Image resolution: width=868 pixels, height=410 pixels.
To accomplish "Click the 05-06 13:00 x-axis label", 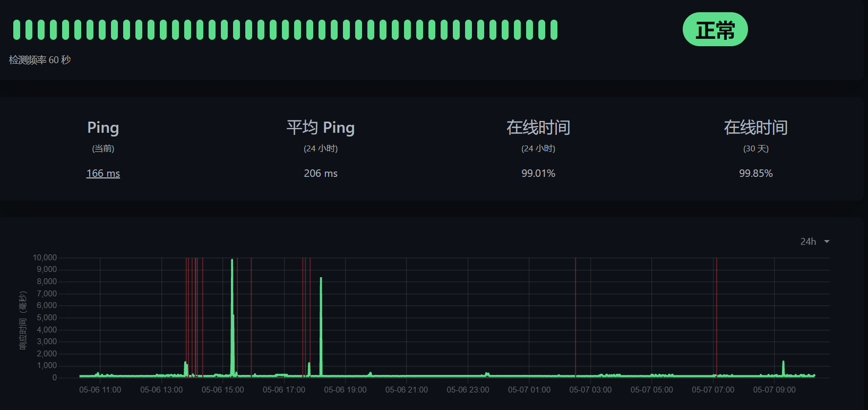I will coord(161,390).
